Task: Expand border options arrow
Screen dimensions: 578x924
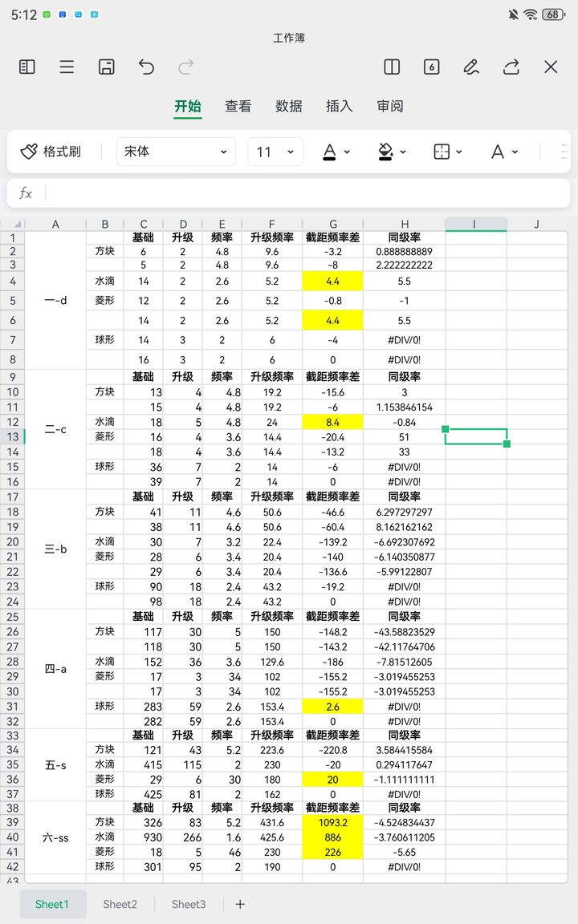Action: 459,152
